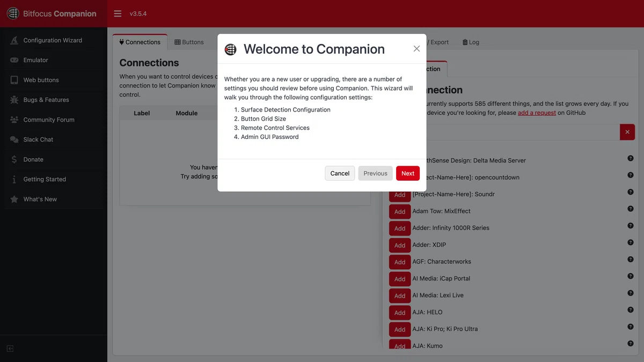Image resolution: width=644 pixels, height=362 pixels.
Task: Open the Log tab
Action: 471,42
